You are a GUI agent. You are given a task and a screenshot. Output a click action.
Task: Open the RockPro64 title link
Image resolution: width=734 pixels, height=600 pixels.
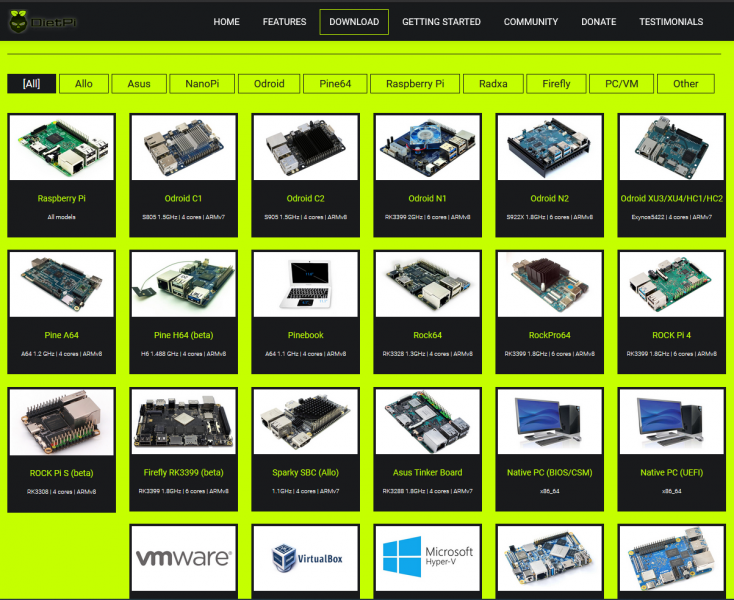point(550,335)
